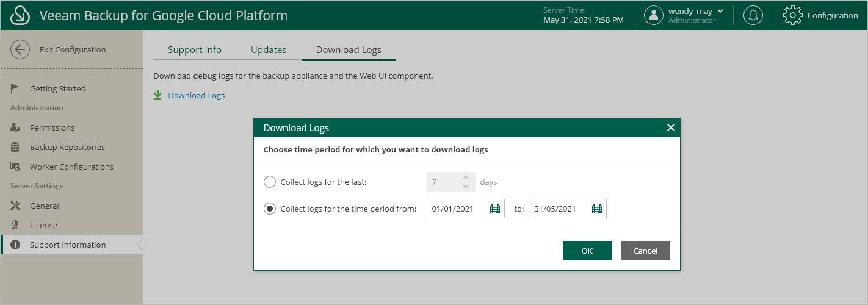Screen dimensions: 868x305
Task: Switch to the Updates tab
Action: 269,50
